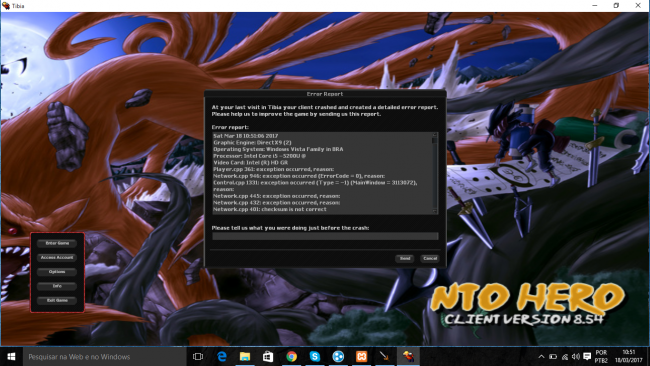Open File Explorer from taskbar
The width and height of the screenshot is (650, 366).
[245, 356]
